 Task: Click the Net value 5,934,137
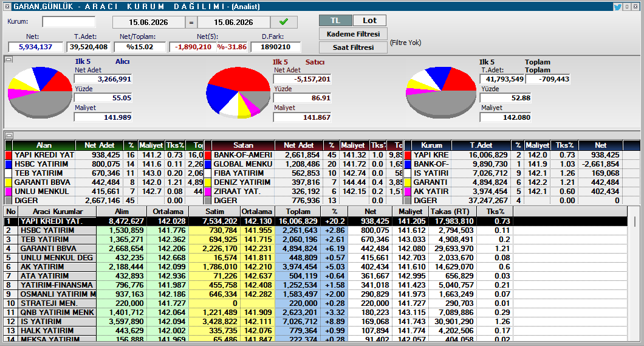click(36, 47)
